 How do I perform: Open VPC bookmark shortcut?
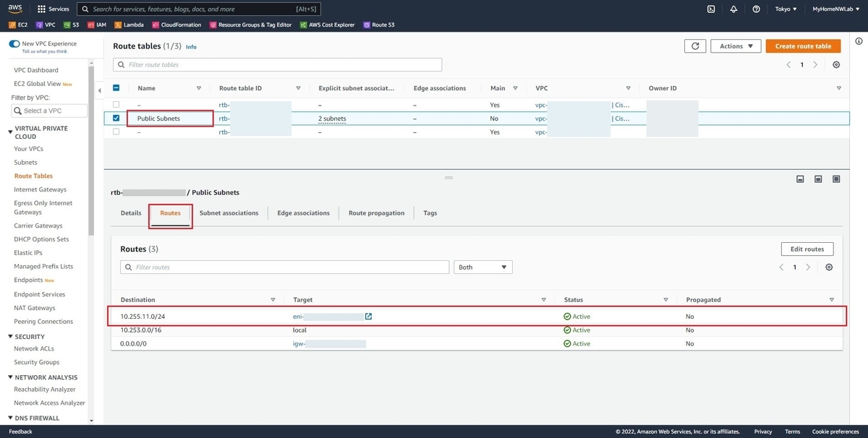tap(45, 25)
